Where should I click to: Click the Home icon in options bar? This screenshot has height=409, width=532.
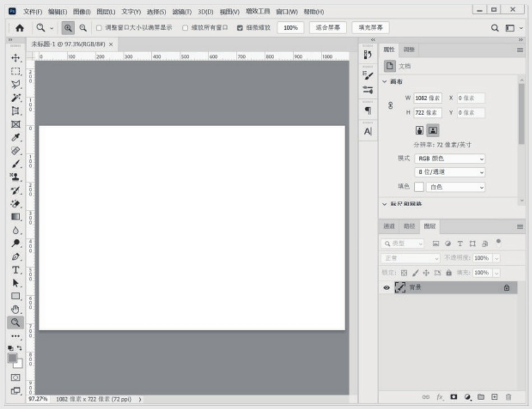pyautogui.click(x=20, y=27)
